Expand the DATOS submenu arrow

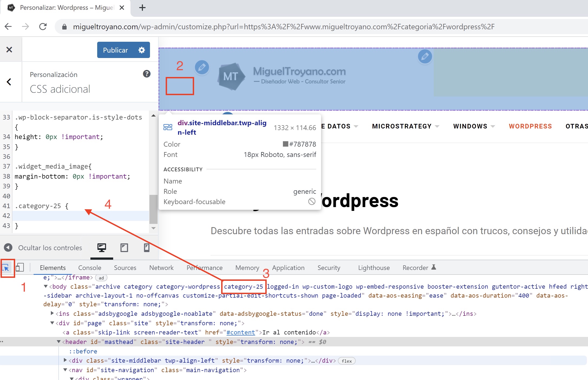[x=356, y=126]
